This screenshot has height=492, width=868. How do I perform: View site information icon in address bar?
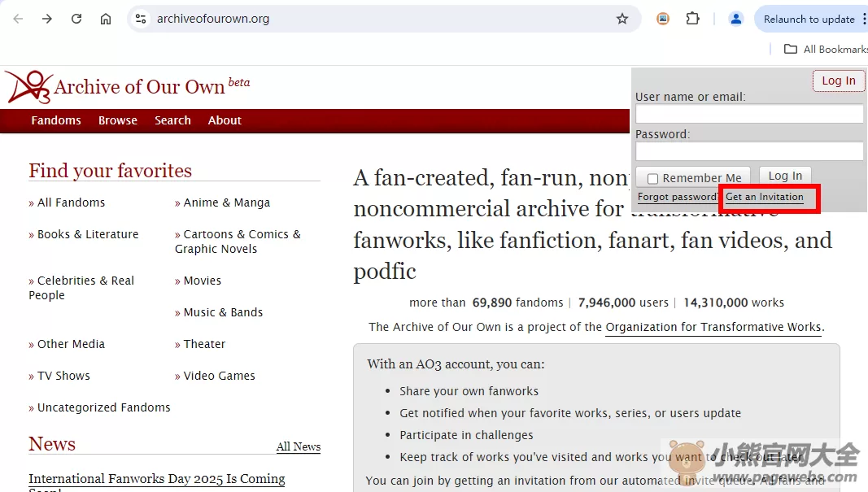click(141, 19)
